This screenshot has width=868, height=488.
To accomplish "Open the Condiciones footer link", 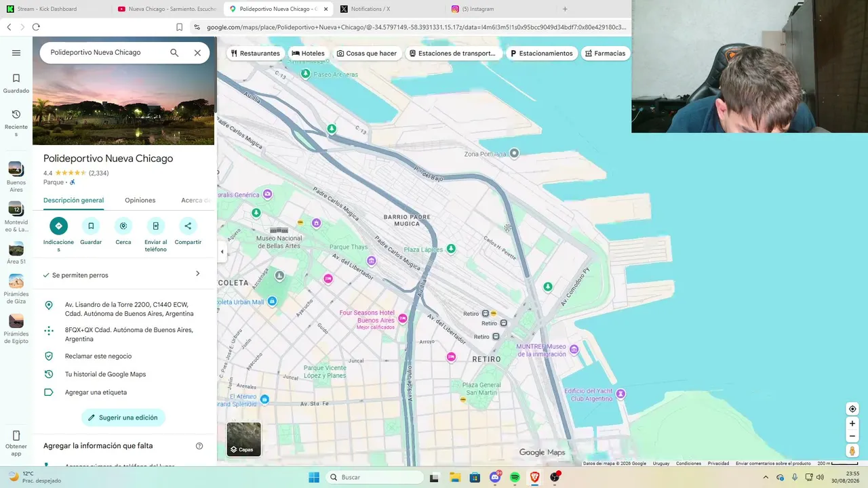I will point(688,464).
